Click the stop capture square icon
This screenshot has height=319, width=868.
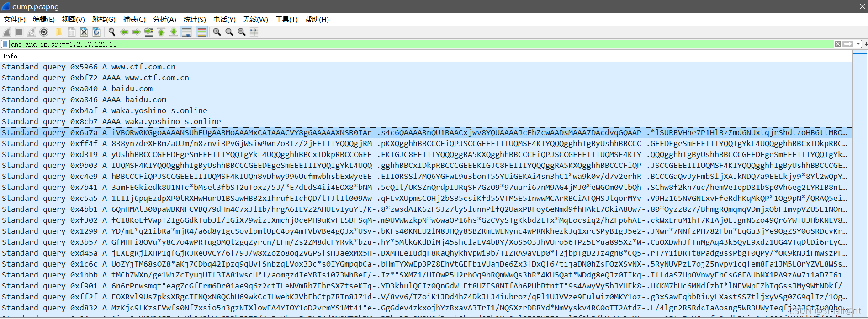pyautogui.click(x=19, y=32)
